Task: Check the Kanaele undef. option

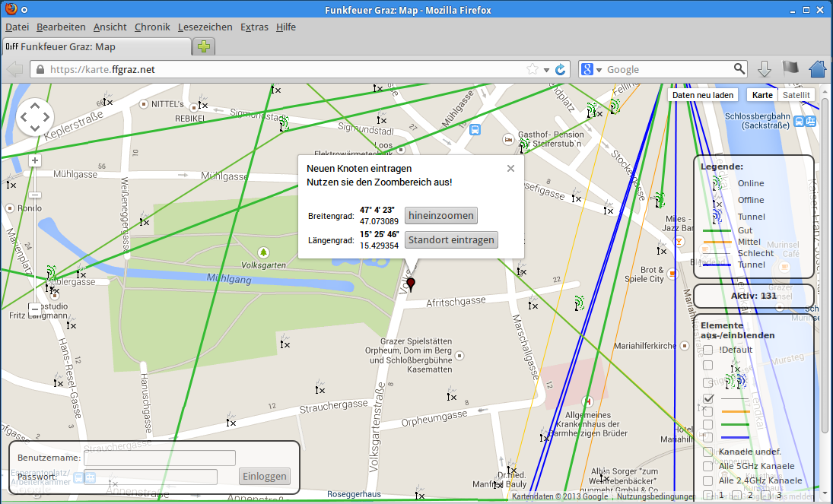Action: [707, 452]
